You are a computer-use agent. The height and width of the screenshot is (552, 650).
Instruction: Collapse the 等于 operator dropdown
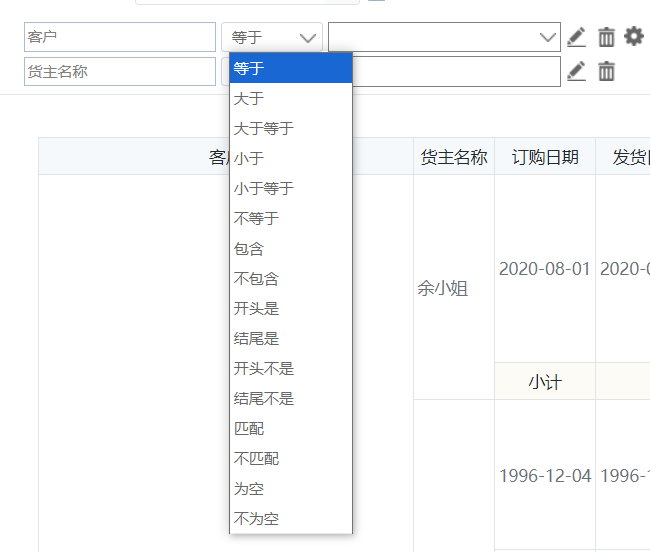[x=272, y=37]
